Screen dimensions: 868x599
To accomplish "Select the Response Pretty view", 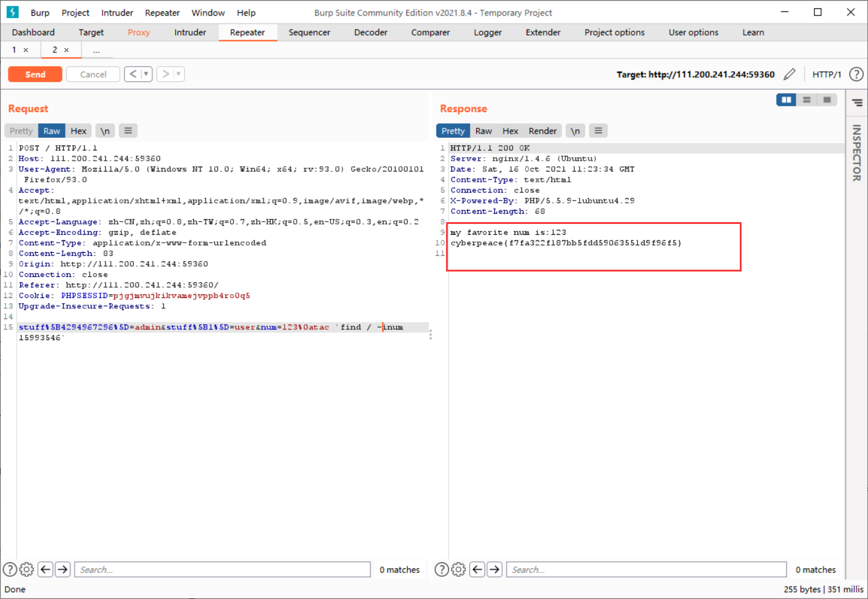I will (x=453, y=131).
